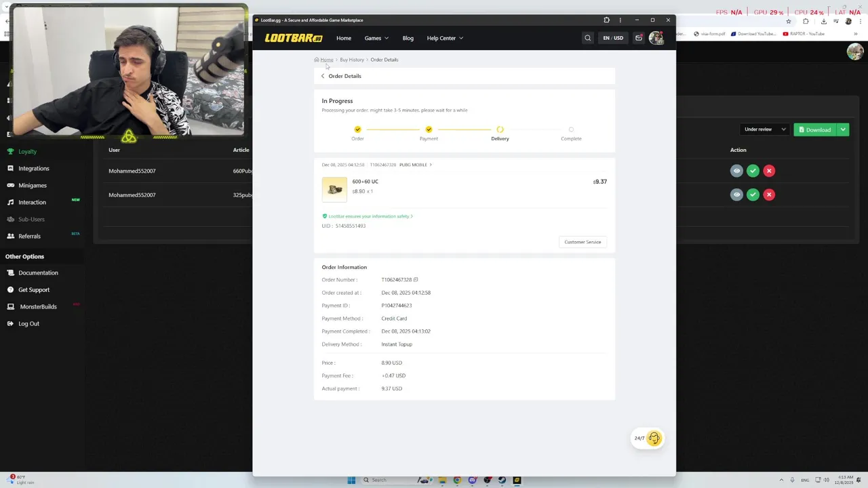This screenshot has width=868, height=488.
Task: Click the Customer Service button
Action: (583, 242)
